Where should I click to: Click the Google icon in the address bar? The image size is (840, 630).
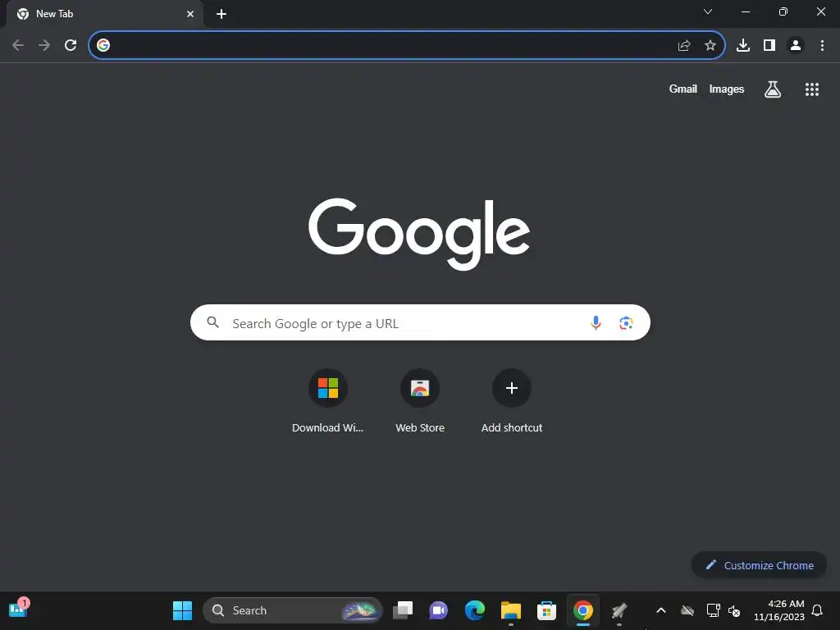(103, 45)
